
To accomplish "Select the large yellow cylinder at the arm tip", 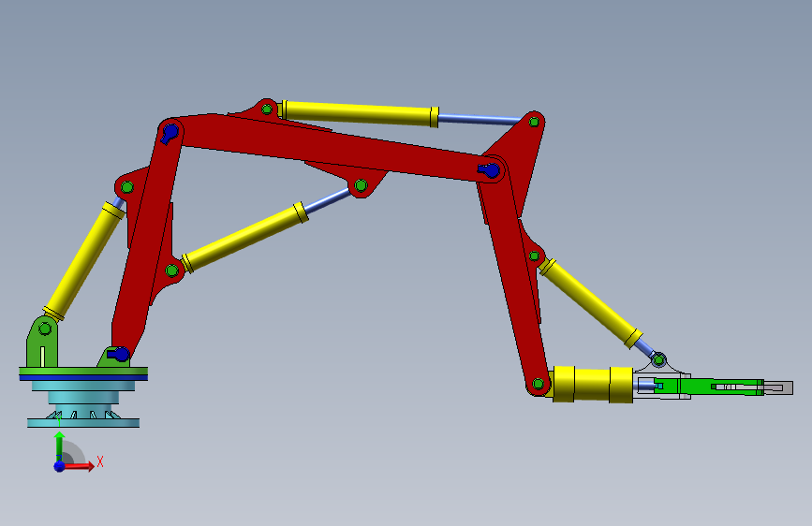I will [591, 384].
